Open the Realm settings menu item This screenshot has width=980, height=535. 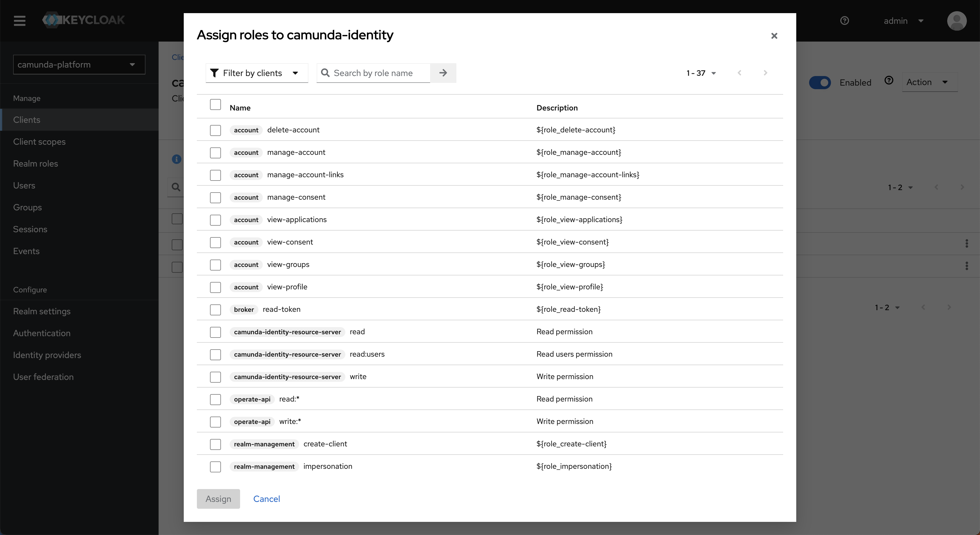[x=42, y=311]
